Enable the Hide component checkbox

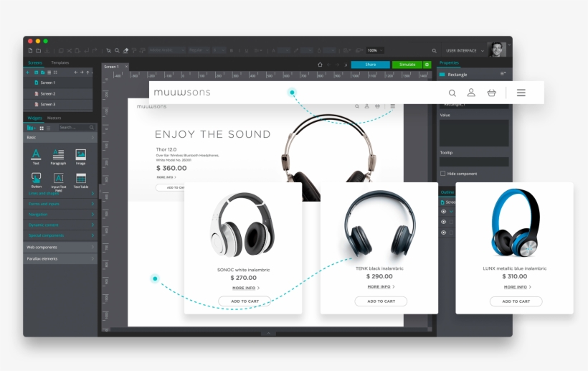tap(442, 174)
